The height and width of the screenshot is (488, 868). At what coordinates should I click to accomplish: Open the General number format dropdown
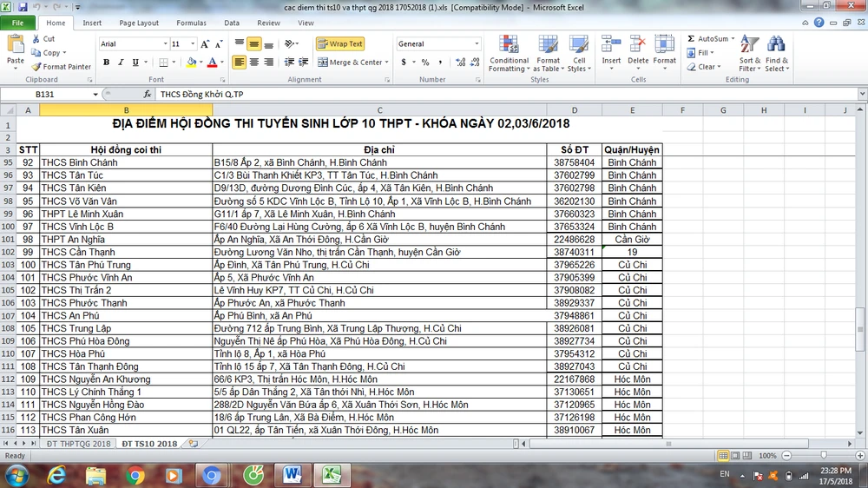(x=477, y=43)
